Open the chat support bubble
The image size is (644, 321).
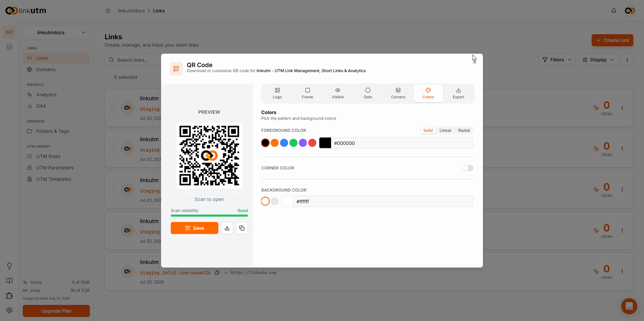pyautogui.click(x=629, y=306)
